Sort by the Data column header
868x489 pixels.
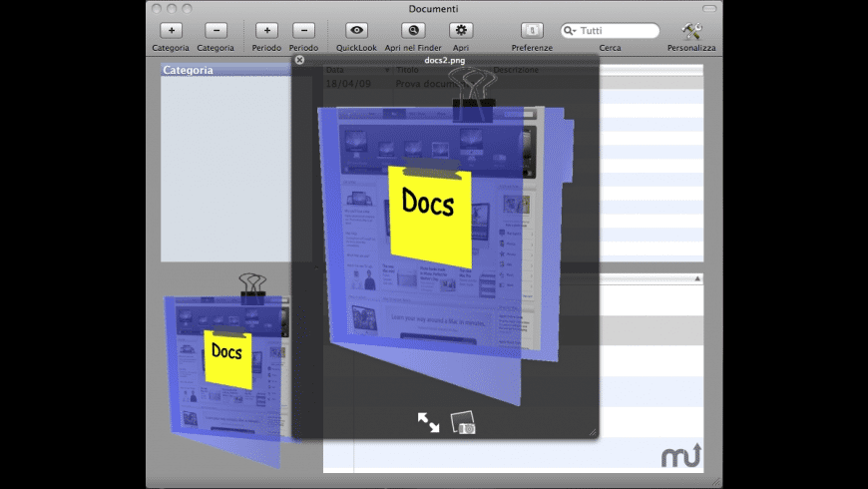357,70
